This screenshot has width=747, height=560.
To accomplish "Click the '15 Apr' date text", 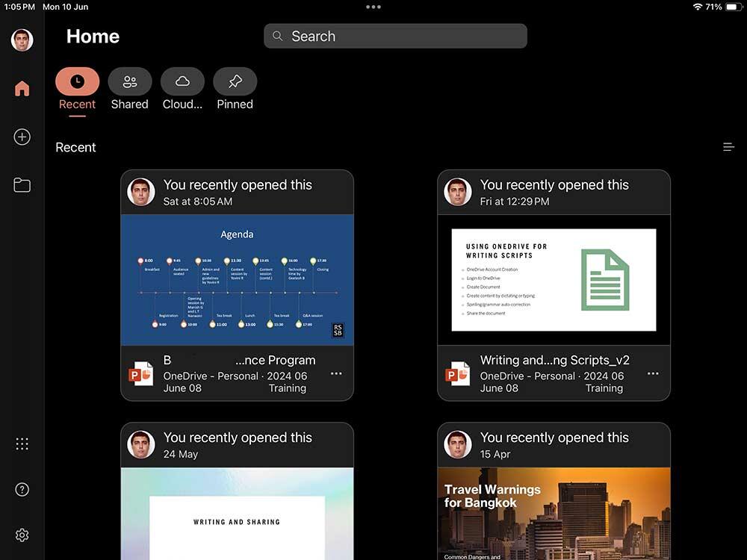I will click(x=495, y=454).
